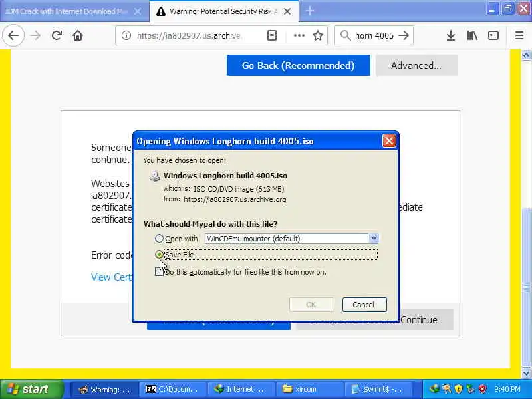Cancel the file download dialog
Viewport: 532px width, 399px height.
point(364,305)
